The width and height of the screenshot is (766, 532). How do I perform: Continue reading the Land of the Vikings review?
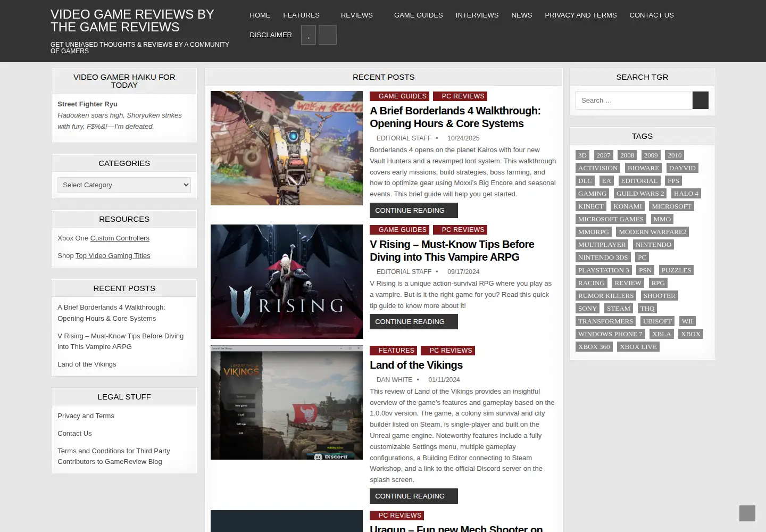414,496
